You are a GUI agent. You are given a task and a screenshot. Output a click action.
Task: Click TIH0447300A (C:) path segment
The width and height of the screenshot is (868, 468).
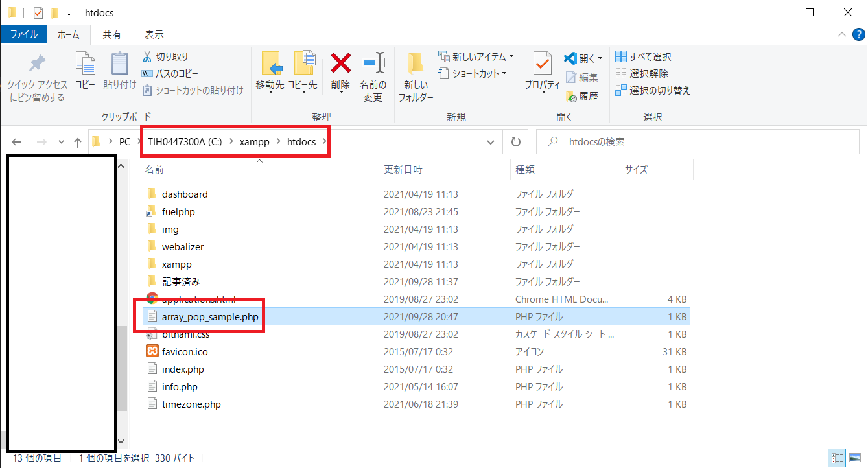[x=185, y=142]
